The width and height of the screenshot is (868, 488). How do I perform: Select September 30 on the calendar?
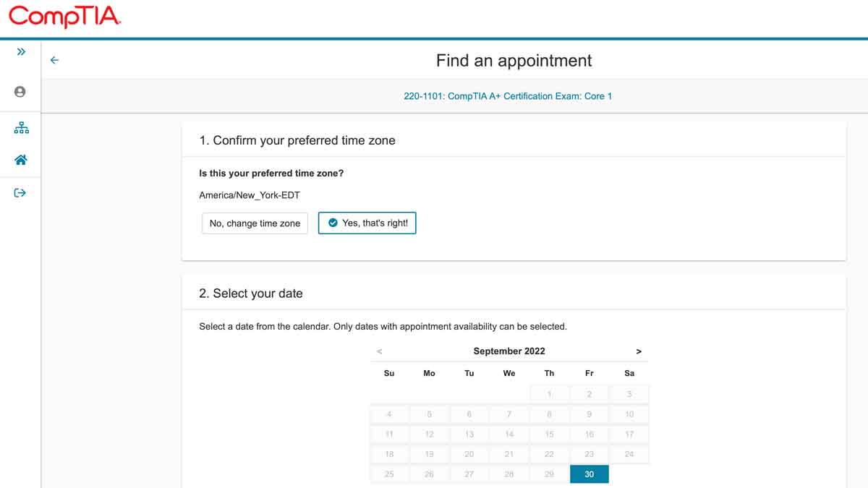[x=590, y=474]
